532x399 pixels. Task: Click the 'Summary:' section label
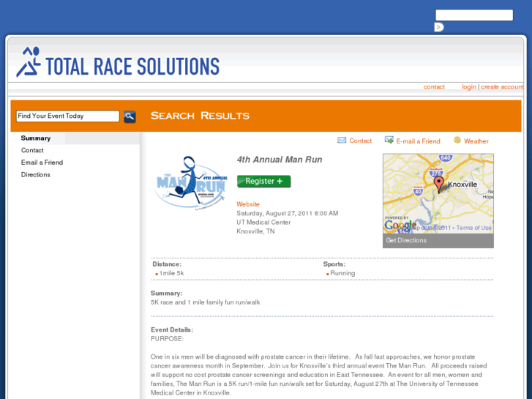coord(166,293)
